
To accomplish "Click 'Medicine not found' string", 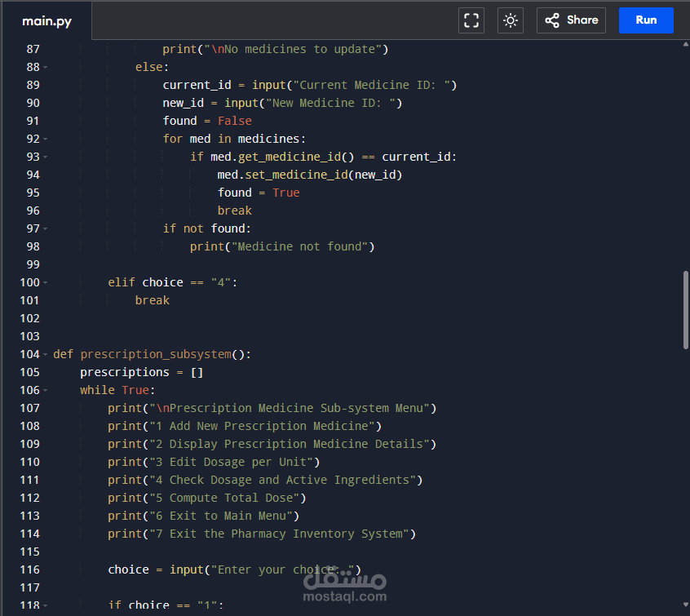I will point(299,246).
